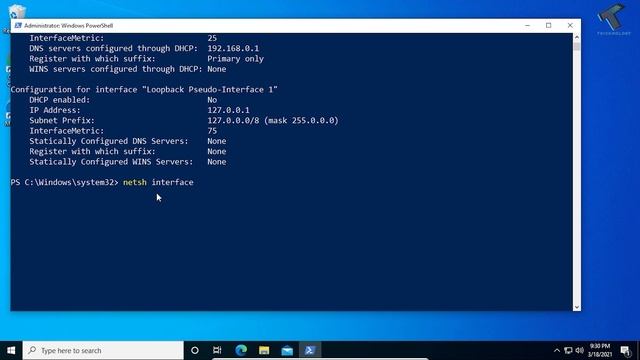
Task: Open File Explorer from taskbar
Action: 264,350
